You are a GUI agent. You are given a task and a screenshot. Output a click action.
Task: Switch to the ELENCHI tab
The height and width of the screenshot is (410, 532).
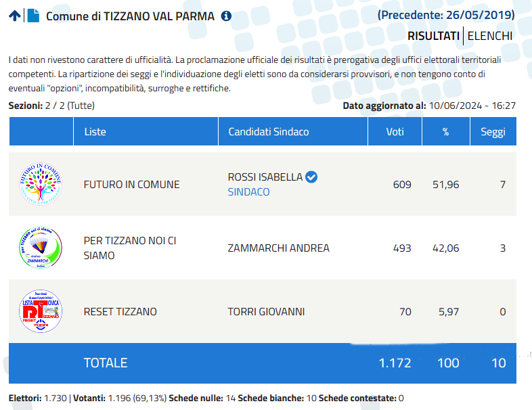coord(489,36)
